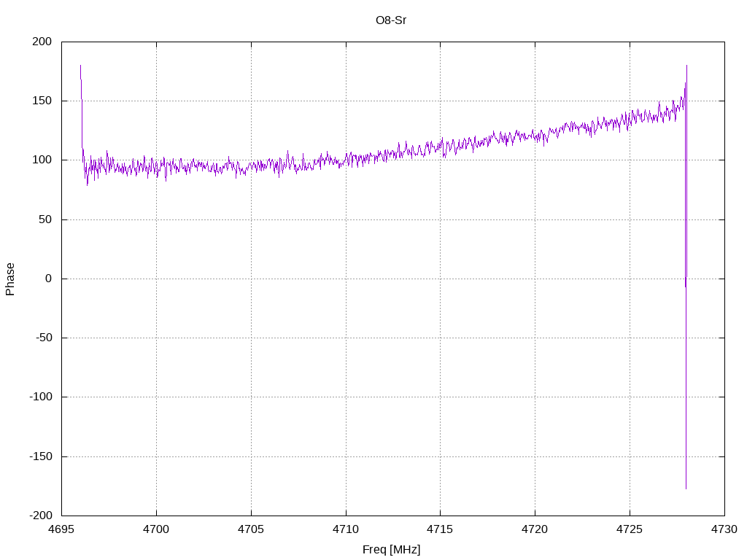
Task: Click the x-axis tick label 4720
Action: tap(535, 529)
